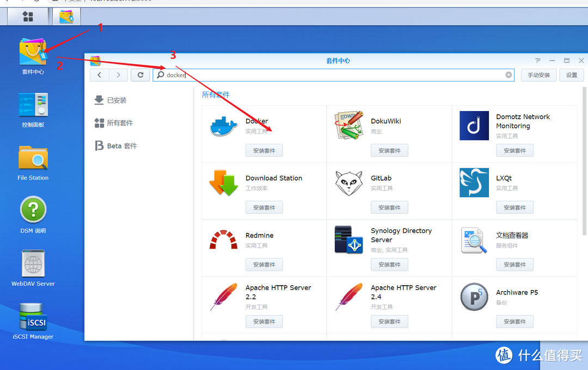Install the GitLab package
Image resolution: width=588 pixels, height=370 pixels.
click(389, 208)
